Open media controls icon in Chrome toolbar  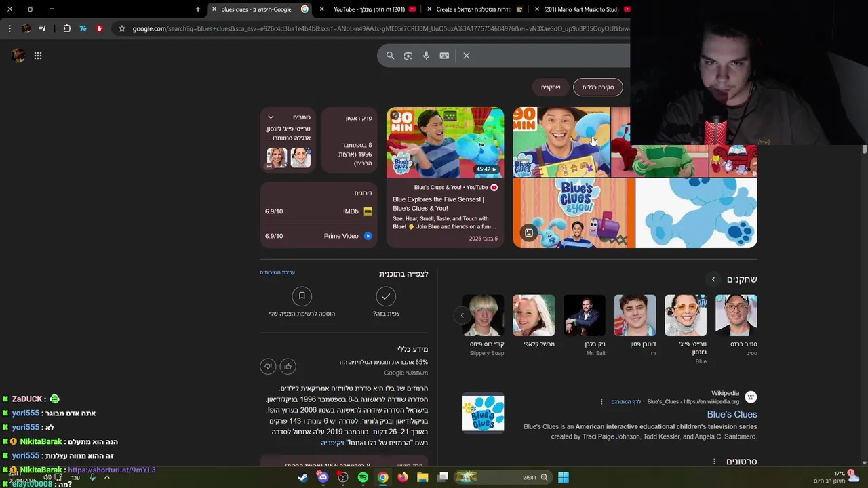tap(43, 28)
